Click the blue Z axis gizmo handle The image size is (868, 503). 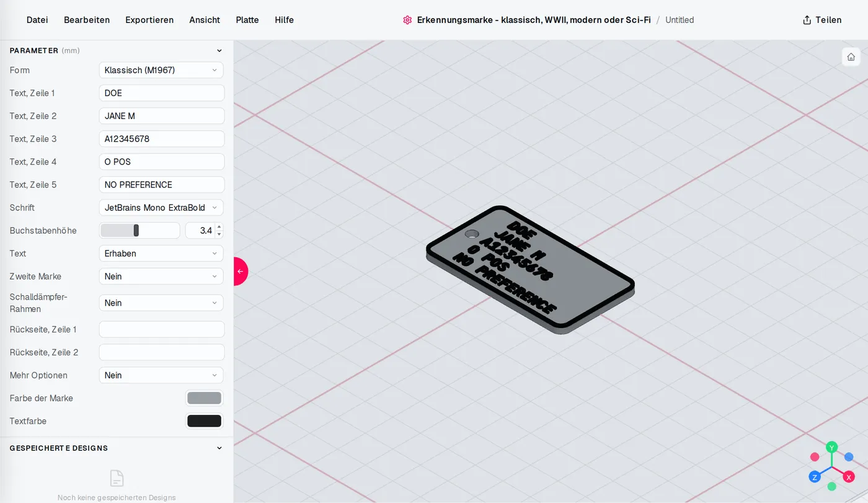click(x=815, y=477)
